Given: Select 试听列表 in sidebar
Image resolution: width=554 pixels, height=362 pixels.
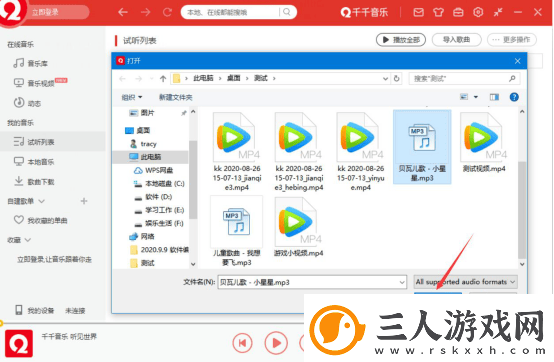Looking at the screenshot, I should point(52,142).
